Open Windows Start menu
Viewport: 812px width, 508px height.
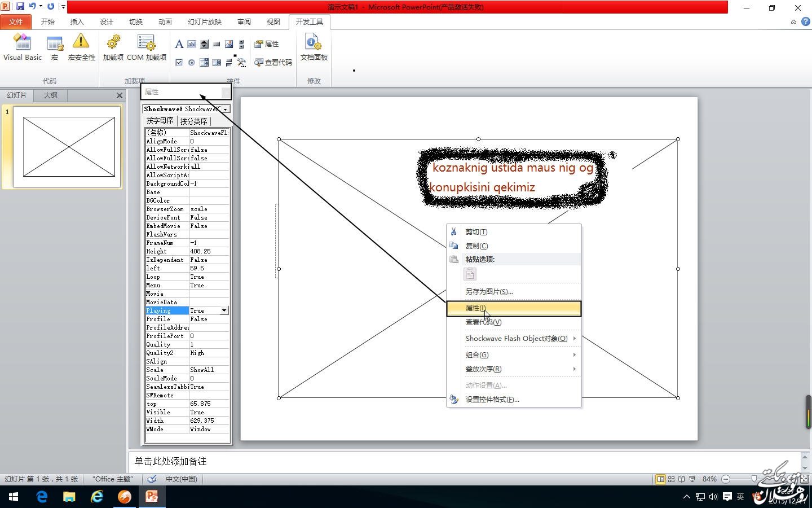(14, 497)
